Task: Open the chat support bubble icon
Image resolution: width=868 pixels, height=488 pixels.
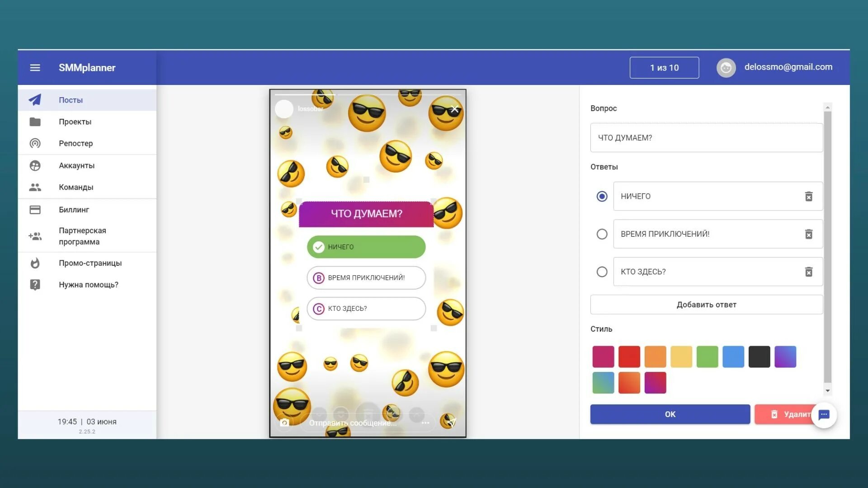Action: click(x=824, y=415)
